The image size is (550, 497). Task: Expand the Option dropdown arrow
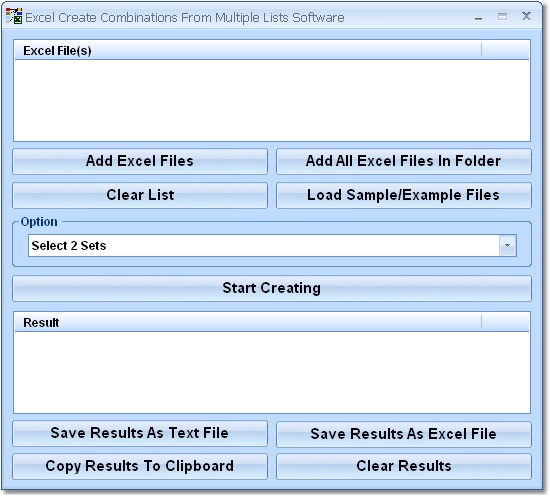click(x=508, y=246)
